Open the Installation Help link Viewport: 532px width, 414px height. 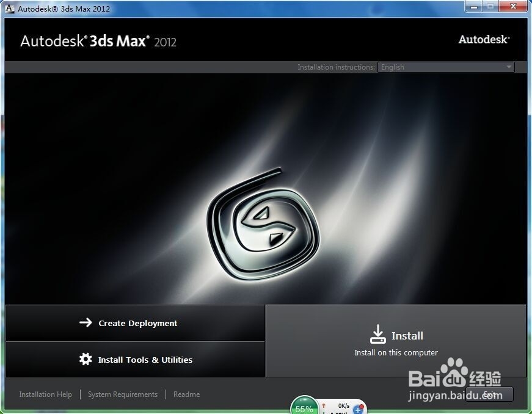[x=45, y=394]
